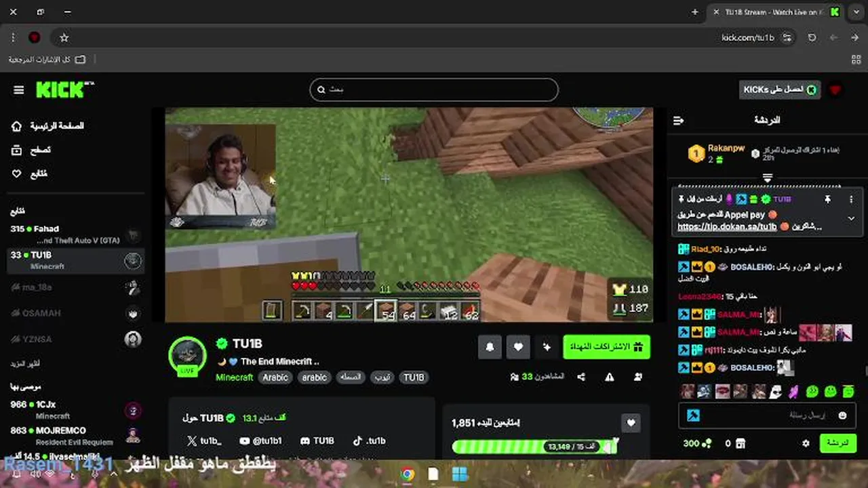Screen dimensions: 868x488
Task: Click the green chat send button
Action: (838, 443)
